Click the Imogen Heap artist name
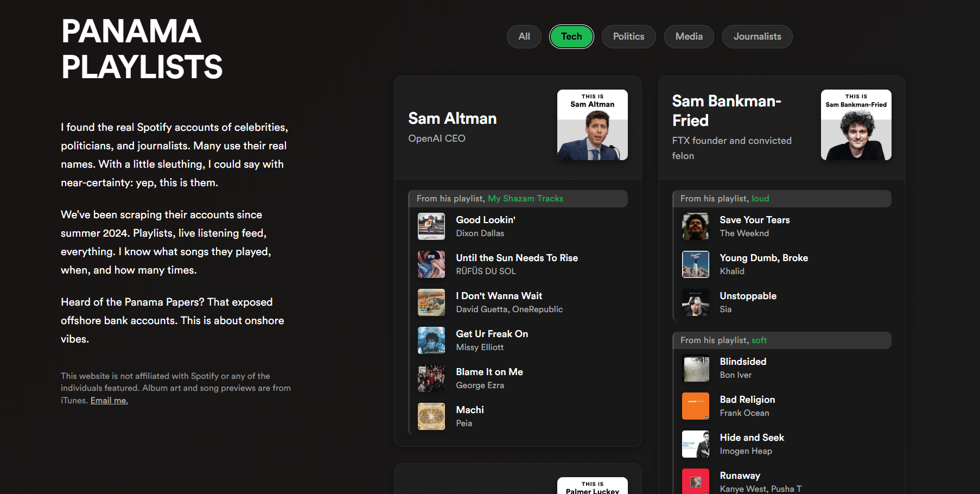Screen dimensions: 980x494 (x=746, y=451)
